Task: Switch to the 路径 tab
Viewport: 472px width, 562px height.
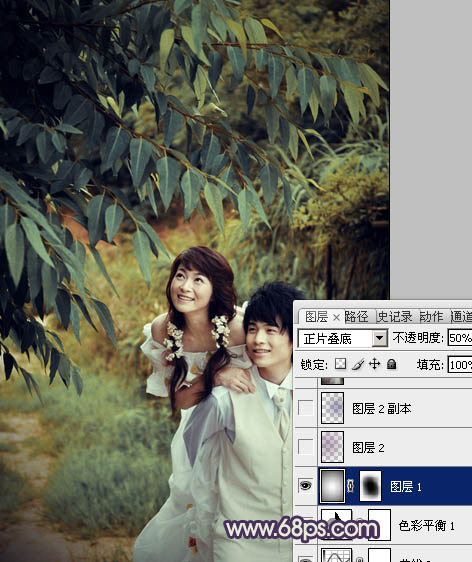Action: (x=356, y=317)
